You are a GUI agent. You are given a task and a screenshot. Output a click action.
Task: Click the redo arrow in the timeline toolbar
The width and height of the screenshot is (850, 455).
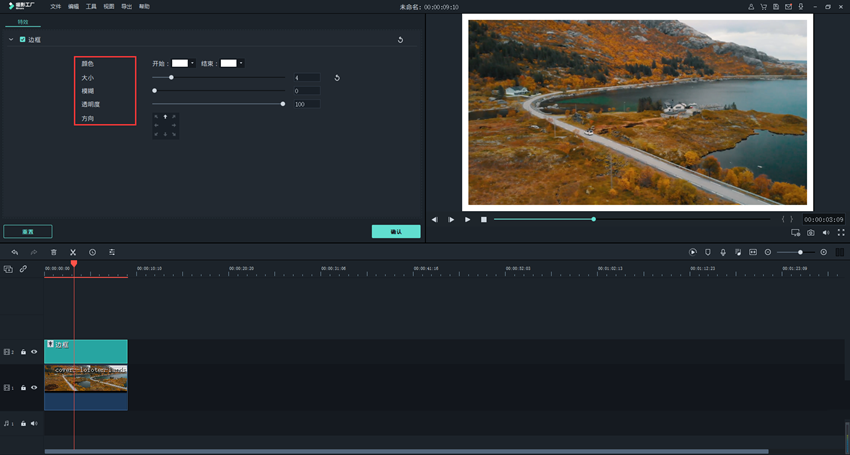point(34,252)
